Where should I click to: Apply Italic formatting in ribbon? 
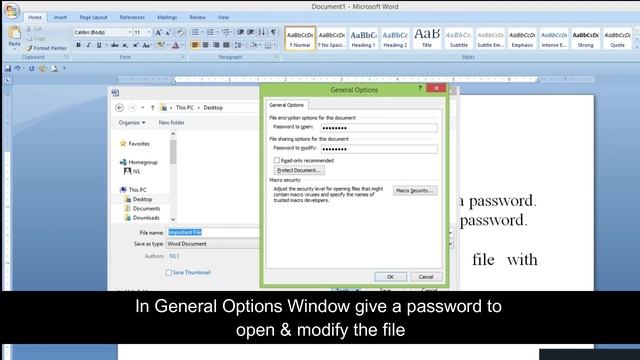point(88,45)
